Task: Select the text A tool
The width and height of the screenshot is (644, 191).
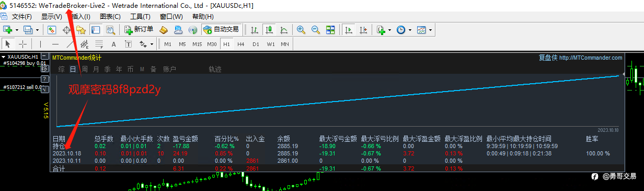Action: click(x=113, y=44)
